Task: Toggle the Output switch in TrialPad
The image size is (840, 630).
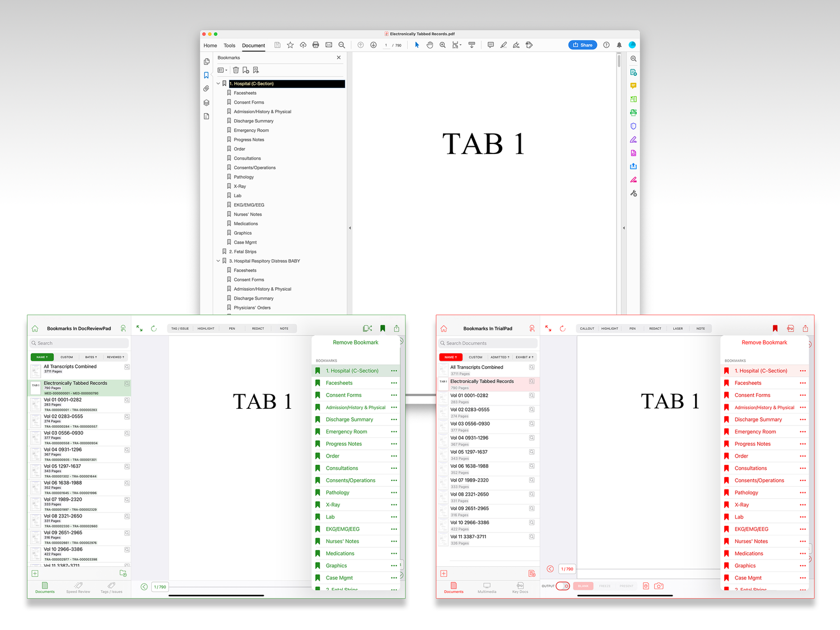Action: [x=563, y=586]
